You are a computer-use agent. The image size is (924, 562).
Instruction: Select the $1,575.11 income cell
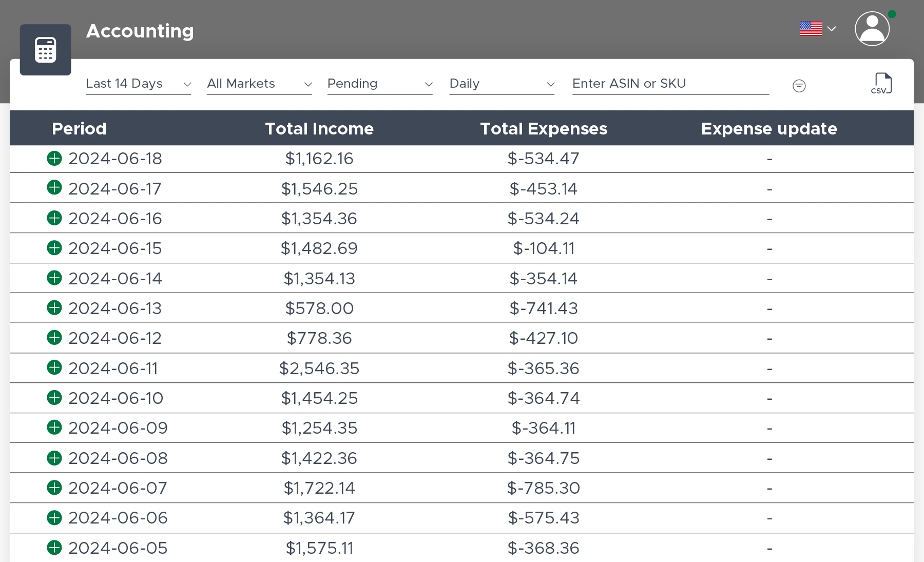(x=319, y=548)
